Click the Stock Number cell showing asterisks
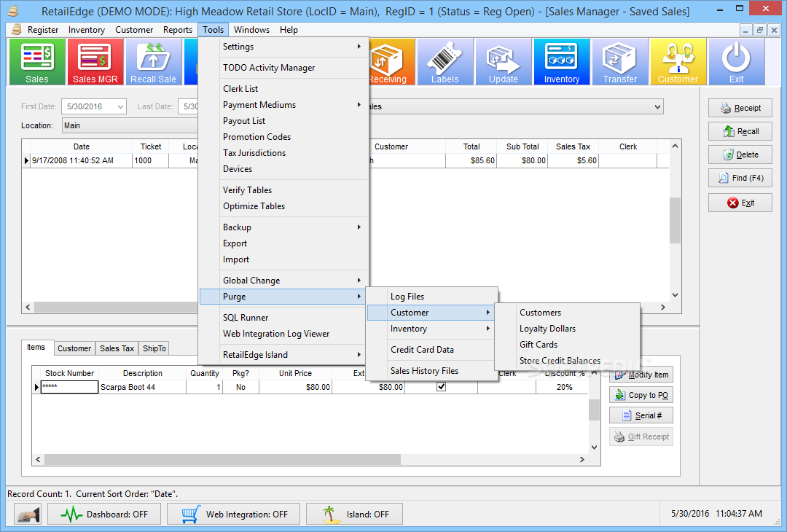Viewport: 787px width, 532px height. coord(69,387)
